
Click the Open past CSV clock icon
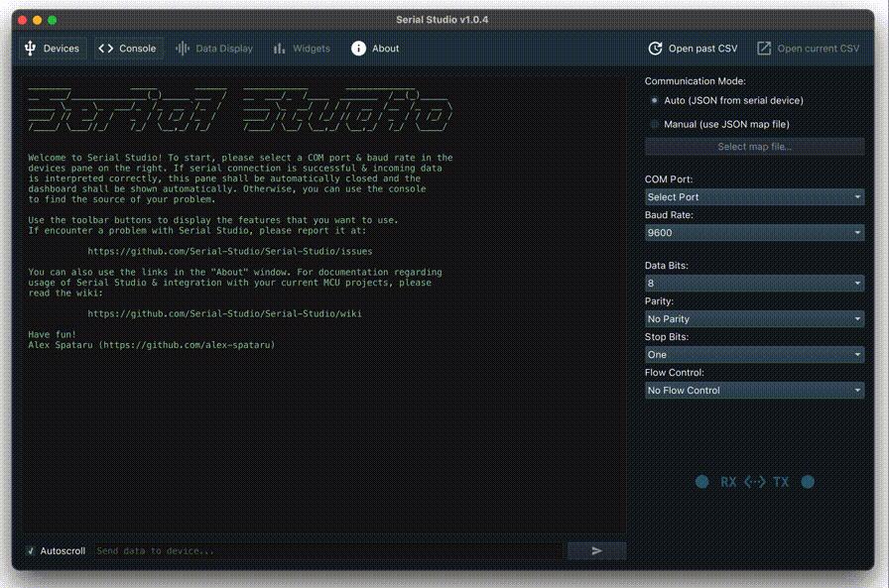pos(655,47)
